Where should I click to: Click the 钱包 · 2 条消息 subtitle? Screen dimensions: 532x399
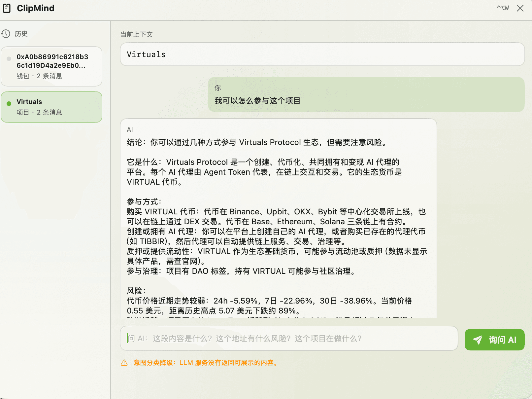coord(39,76)
